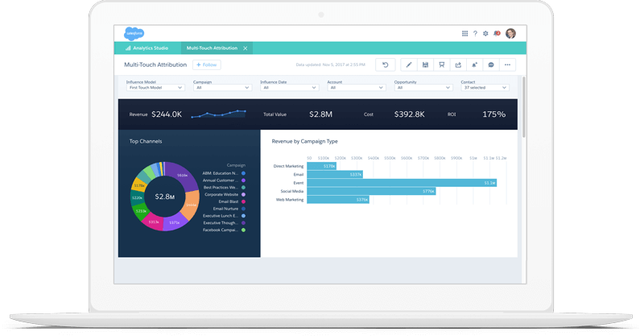Open the annotations comment bubble icon
This screenshot has width=644, height=336.
tap(491, 64)
